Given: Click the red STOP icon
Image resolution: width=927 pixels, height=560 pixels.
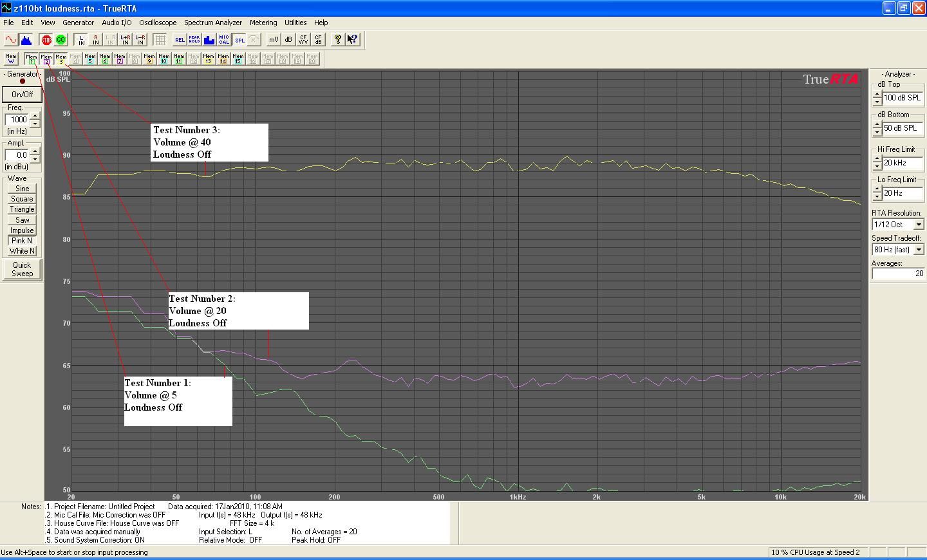Looking at the screenshot, I should (46, 40).
